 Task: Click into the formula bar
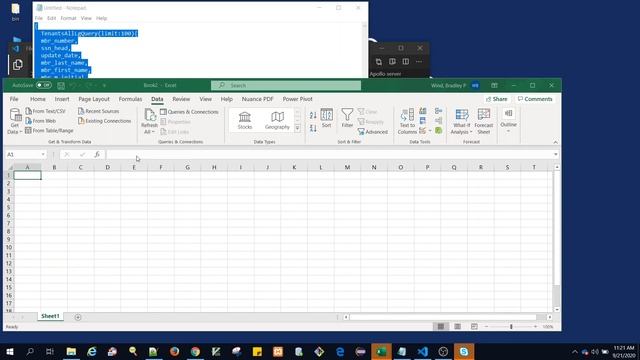329,154
